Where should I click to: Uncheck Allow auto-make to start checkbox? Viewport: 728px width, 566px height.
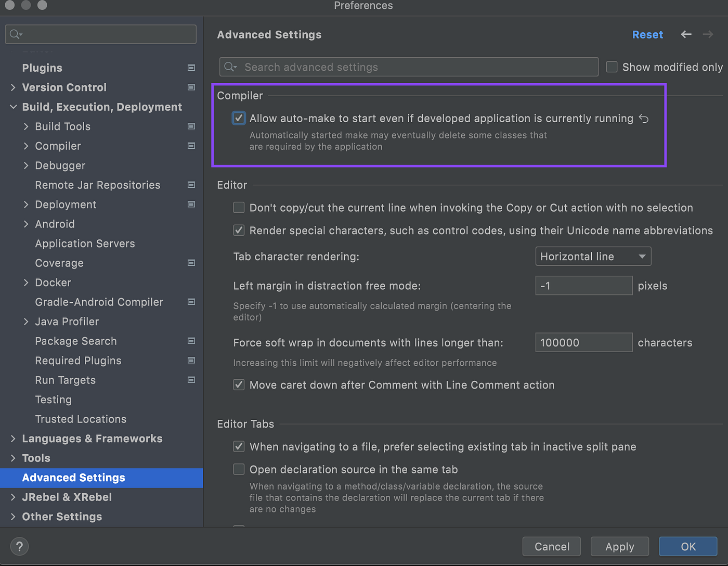point(239,118)
